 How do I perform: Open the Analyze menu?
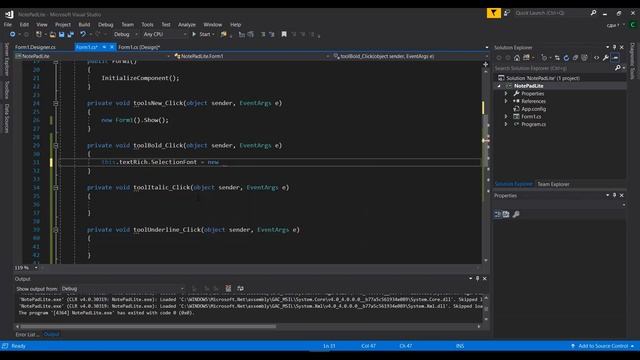point(187,24)
